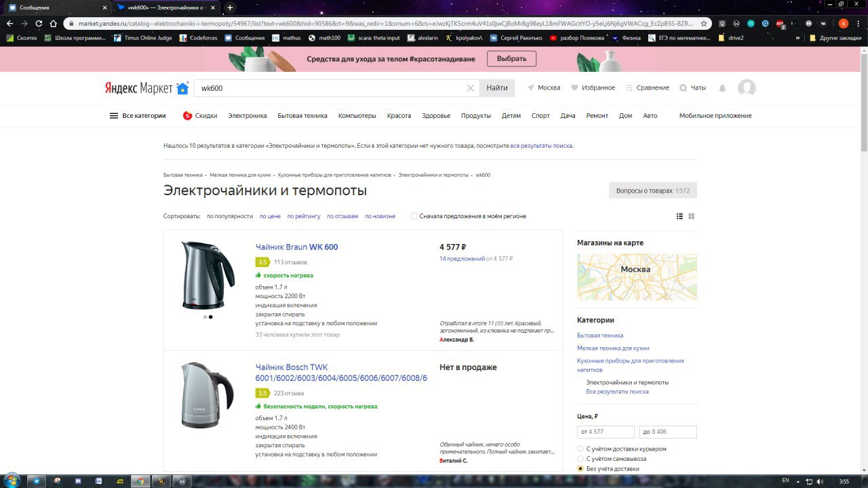Reload the page with refresh icon

point(39,23)
